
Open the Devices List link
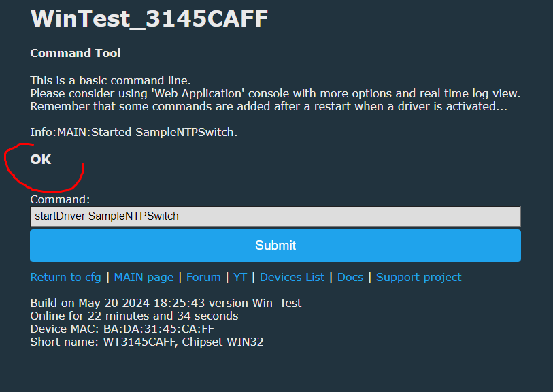coord(292,278)
